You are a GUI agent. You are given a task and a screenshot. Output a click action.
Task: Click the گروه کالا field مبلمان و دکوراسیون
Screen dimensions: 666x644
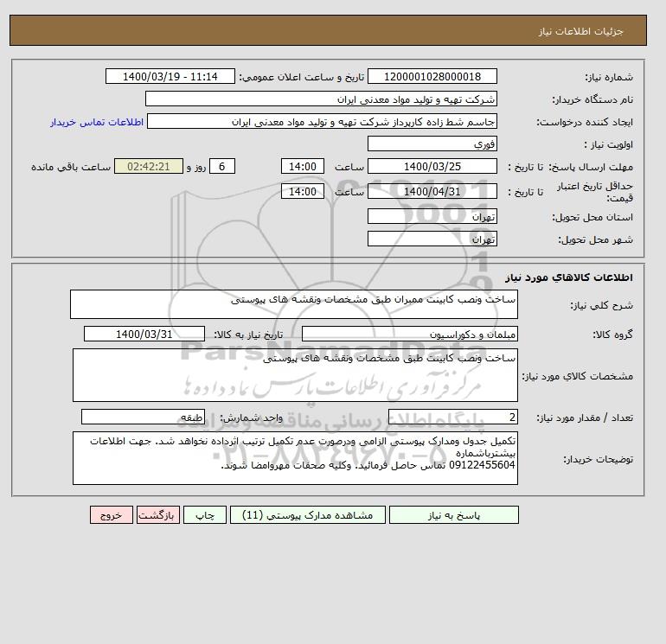[x=409, y=334]
